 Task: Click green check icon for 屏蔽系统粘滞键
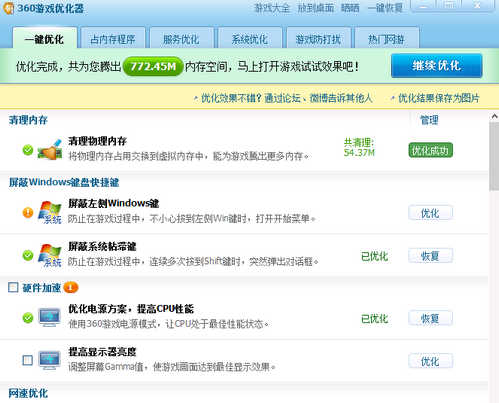pos(28,256)
